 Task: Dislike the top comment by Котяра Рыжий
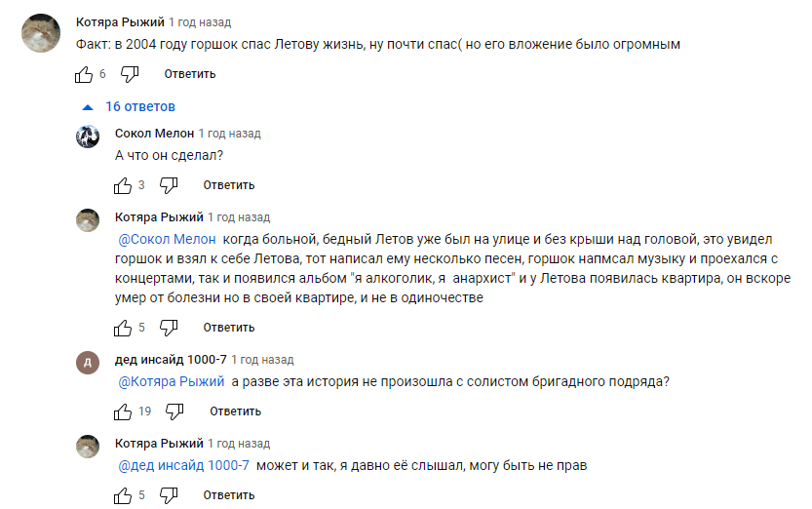[x=131, y=74]
